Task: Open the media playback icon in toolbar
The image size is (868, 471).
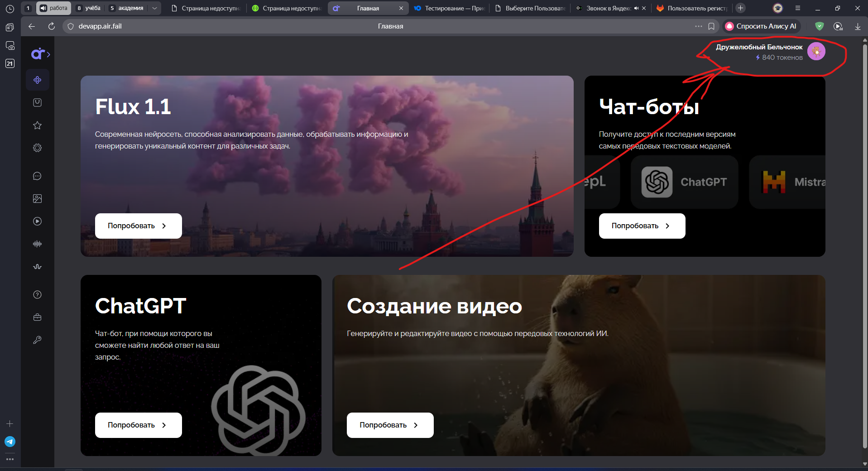Action: (838, 26)
